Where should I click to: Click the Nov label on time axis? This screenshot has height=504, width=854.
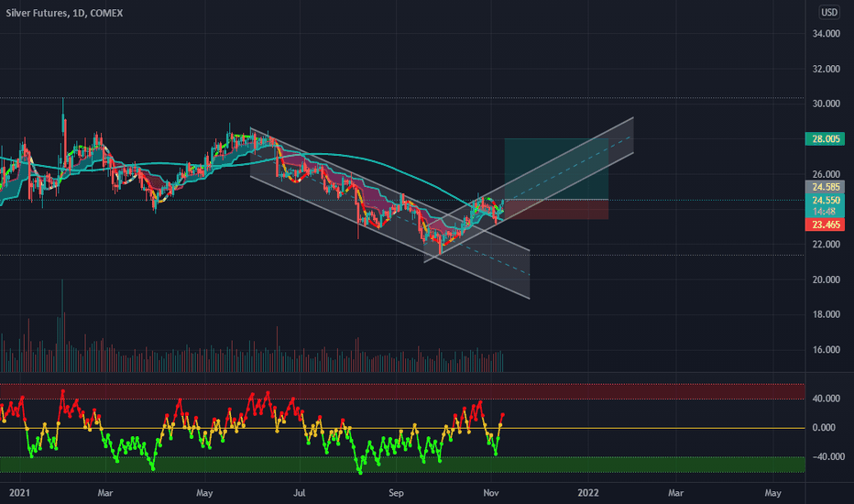click(491, 493)
